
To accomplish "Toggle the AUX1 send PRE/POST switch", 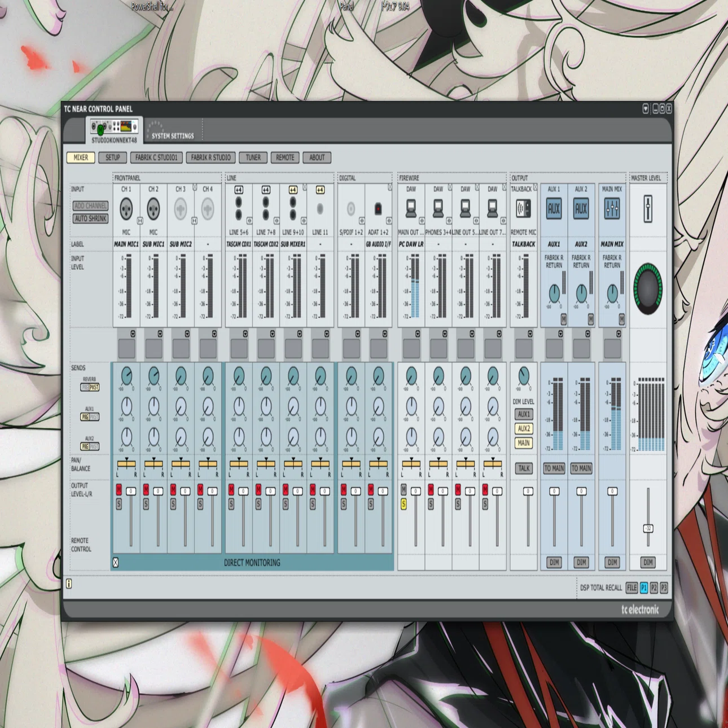I will coord(90,417).
